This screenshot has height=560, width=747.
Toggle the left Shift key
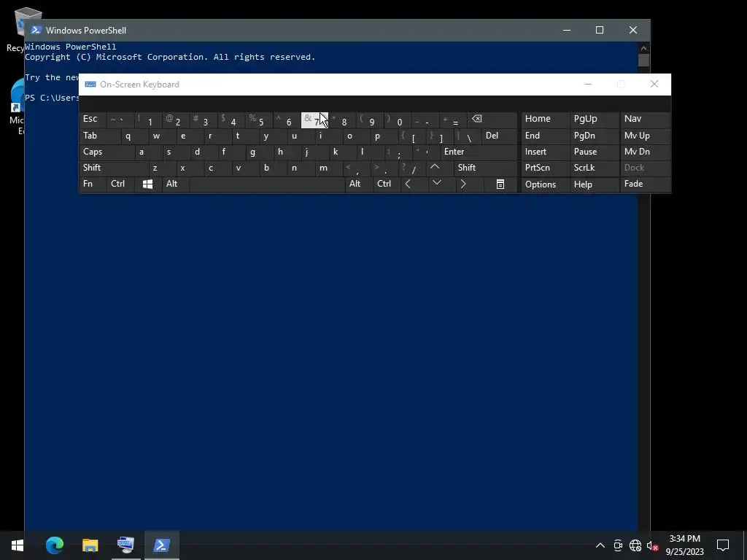pyautogui.click(x=113, y=168)
